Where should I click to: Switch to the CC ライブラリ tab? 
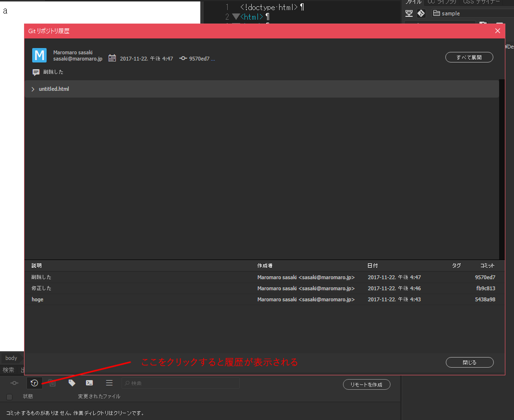(x=442, y=2)
